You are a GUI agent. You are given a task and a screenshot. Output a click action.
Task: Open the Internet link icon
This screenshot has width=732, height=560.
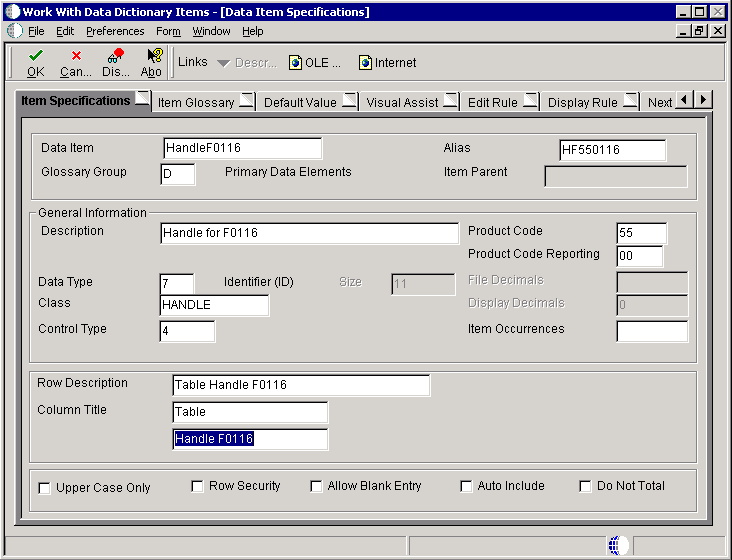pos(365,63)
